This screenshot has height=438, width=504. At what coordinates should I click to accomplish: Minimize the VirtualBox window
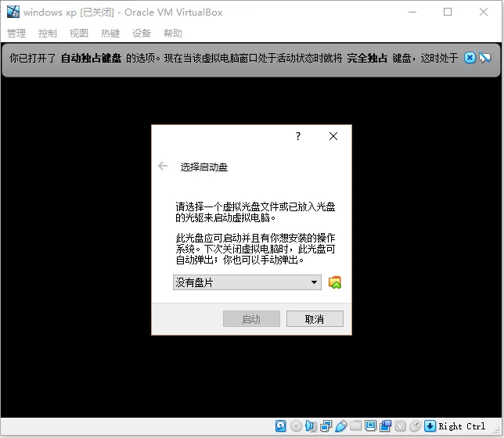click(x=412, y=12)
